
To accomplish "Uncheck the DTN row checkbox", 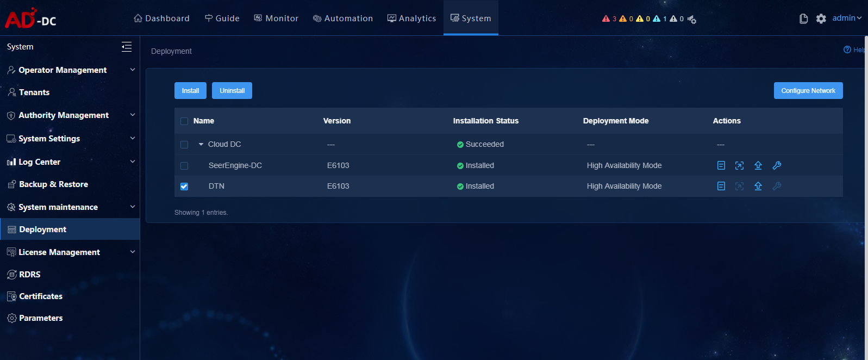I will 184,187.
